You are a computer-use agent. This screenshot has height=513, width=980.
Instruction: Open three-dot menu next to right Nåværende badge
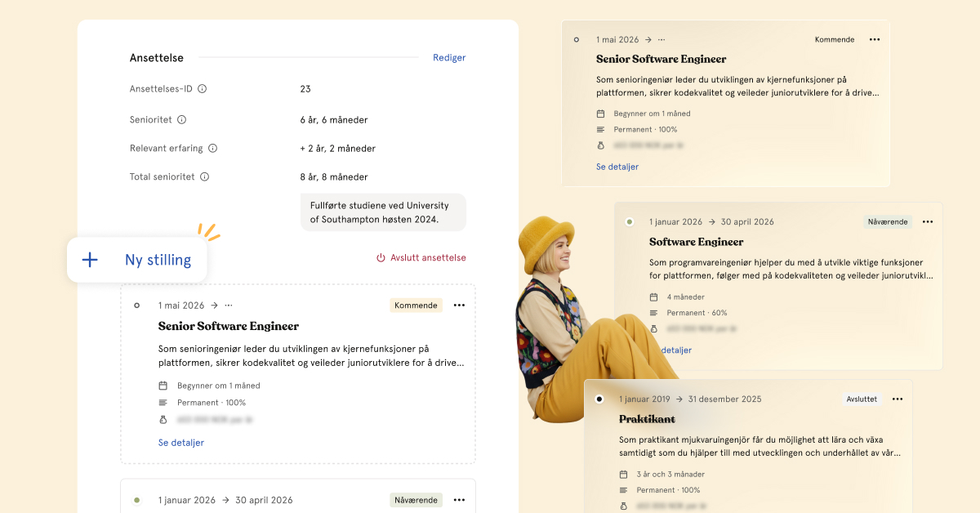(928, 222)
